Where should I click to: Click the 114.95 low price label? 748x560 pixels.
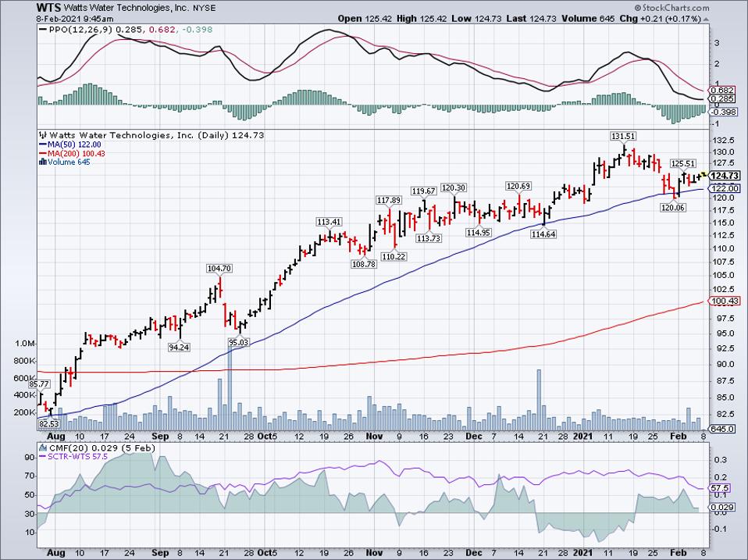tap(479, 232)
